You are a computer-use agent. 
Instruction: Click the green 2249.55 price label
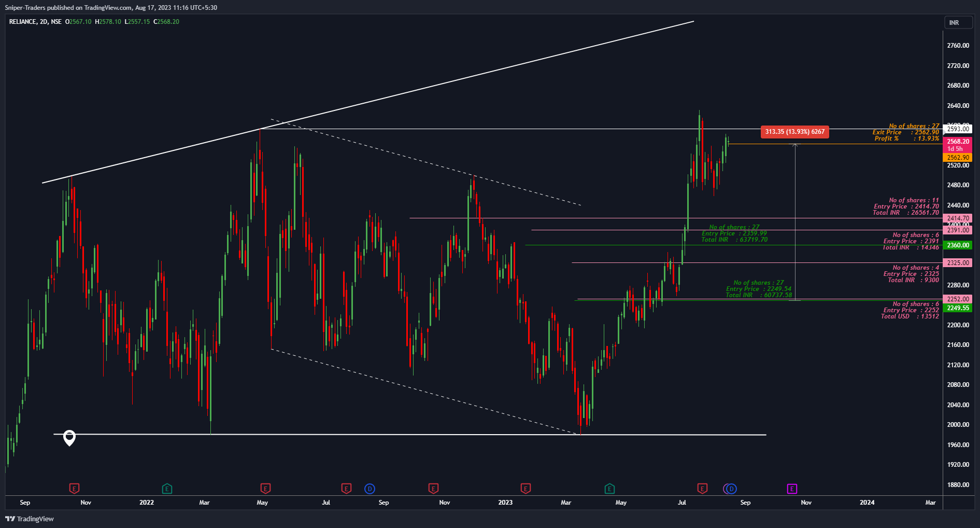[x=958, y=308]
